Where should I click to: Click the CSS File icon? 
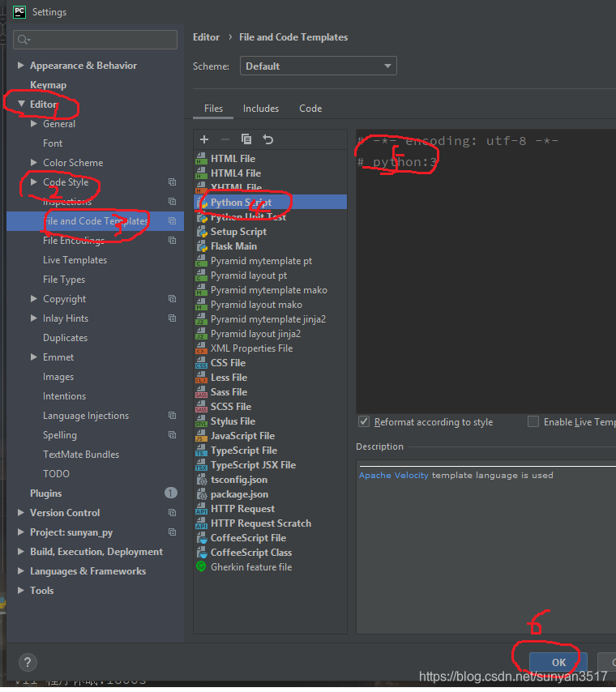[201, 363]
